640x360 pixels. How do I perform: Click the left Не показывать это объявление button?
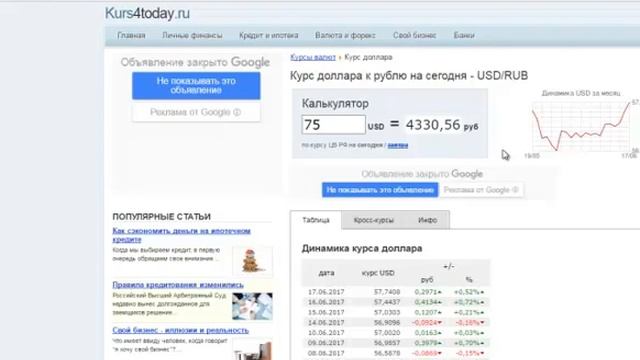196,86
